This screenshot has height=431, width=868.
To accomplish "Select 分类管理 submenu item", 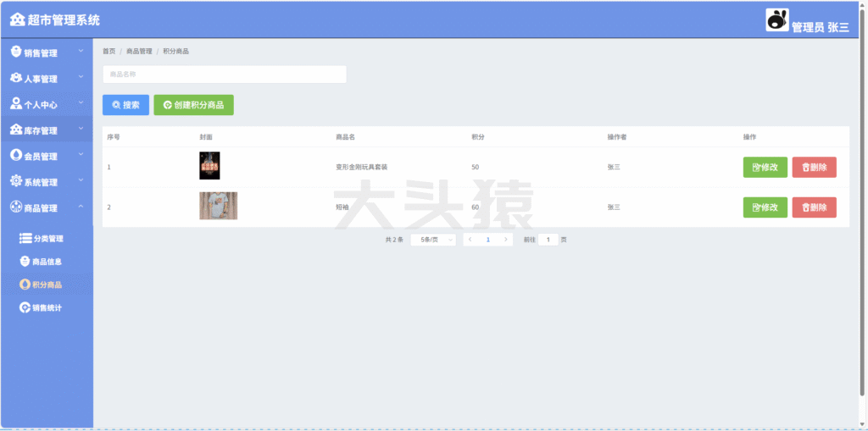I will 47,239.
